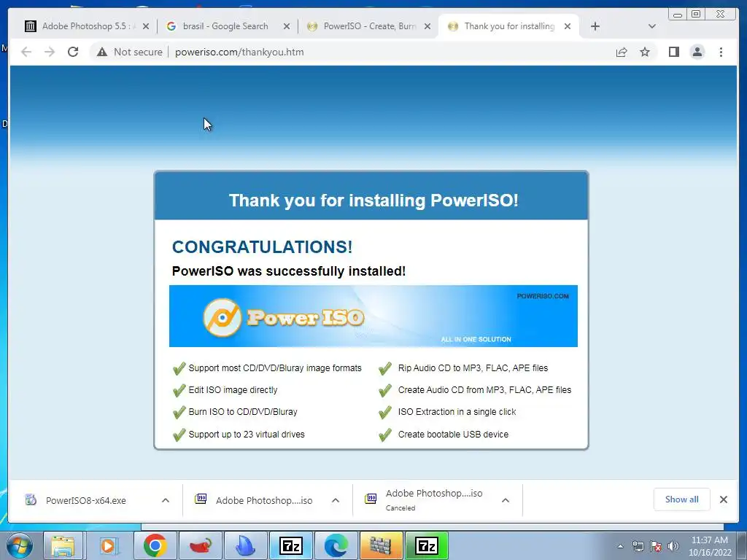The width and height of the screenshot is (747, 560).
Task: Click 'Support up to 23 virtual drives' text
Action: coord(247,435)
